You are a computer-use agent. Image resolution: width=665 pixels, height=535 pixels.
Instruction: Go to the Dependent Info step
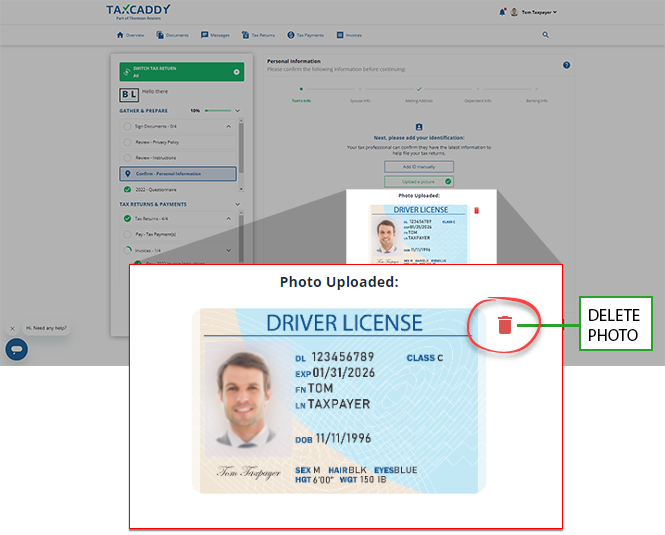coord(478,95)
